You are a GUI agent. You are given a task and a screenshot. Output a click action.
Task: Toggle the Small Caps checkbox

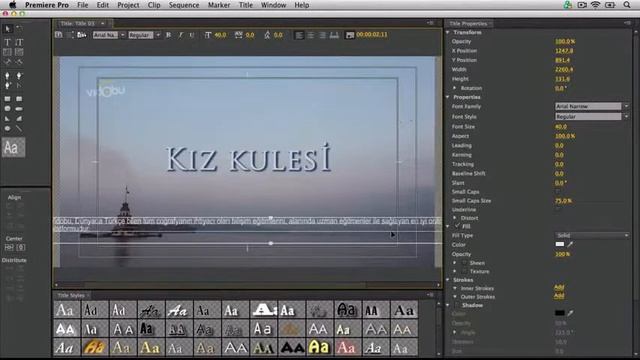point(558,192)
